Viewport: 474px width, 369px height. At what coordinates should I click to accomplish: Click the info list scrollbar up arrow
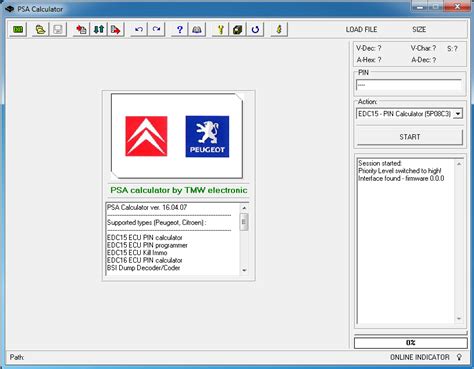pyautogui.click(x=244, y=208)
